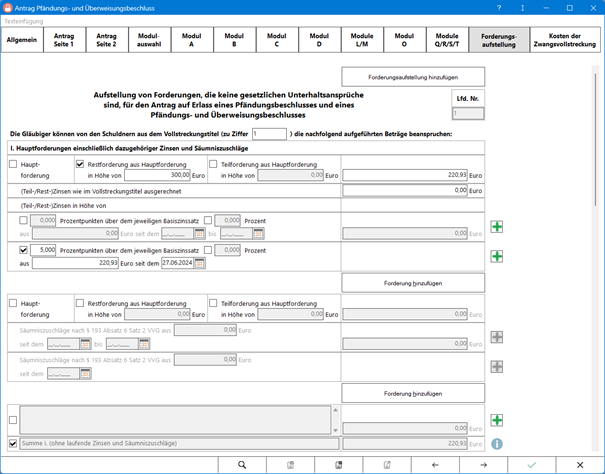605x474 pixels.
Task: Click the zu Ziffer input field
Action: pos(269,133)
